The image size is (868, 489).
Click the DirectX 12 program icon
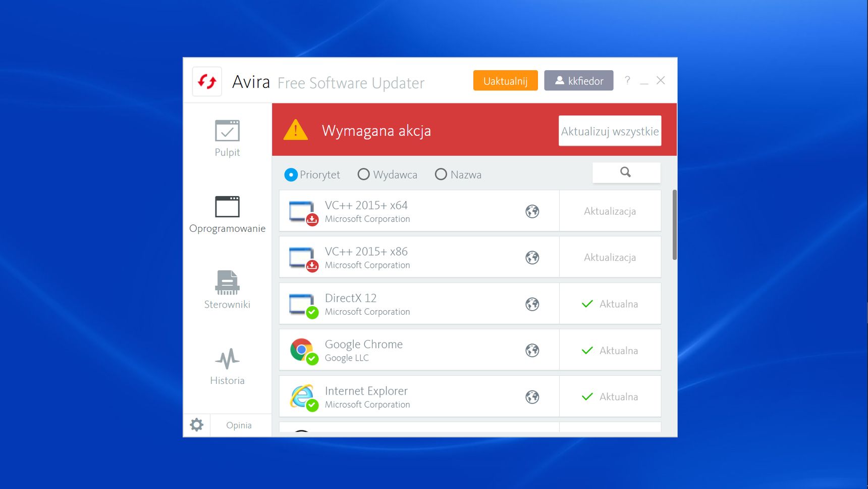point(303,306)
